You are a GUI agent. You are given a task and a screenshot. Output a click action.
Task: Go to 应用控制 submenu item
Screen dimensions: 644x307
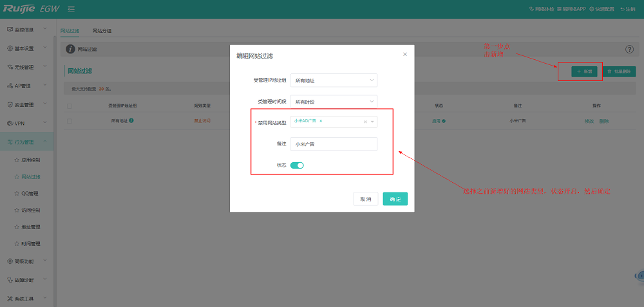(27, 160)
